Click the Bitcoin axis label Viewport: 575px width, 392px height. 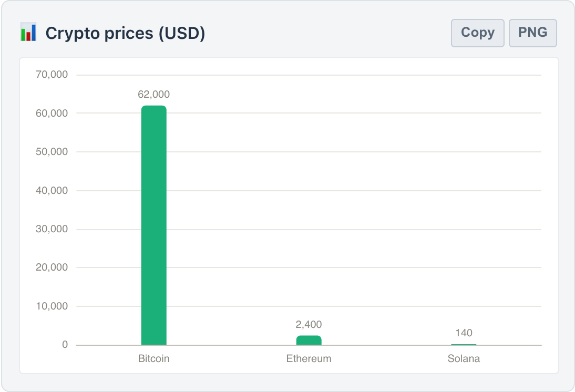coord(153,358)
